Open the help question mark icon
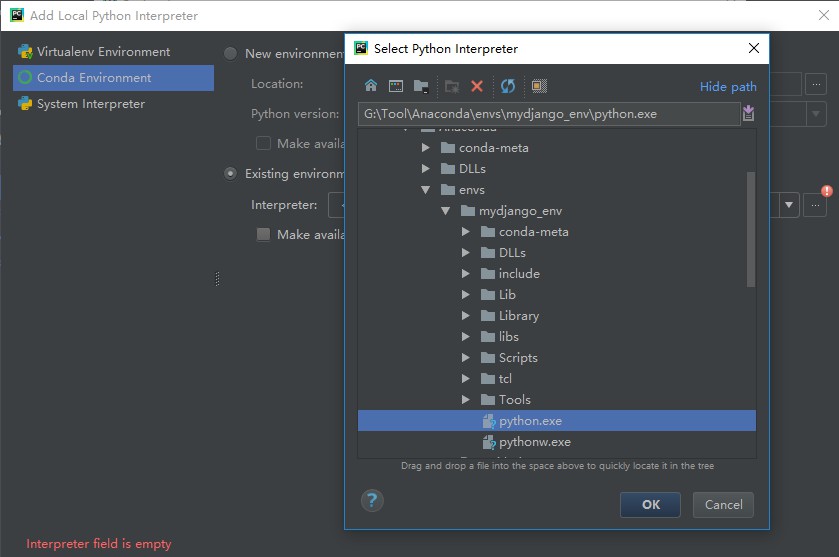 (372, 501)
